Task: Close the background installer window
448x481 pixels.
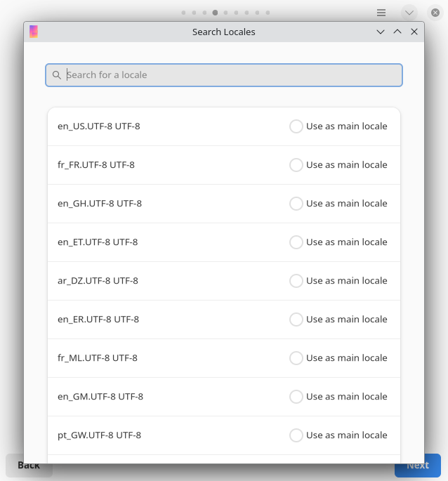Action: (x=435, y=13)
